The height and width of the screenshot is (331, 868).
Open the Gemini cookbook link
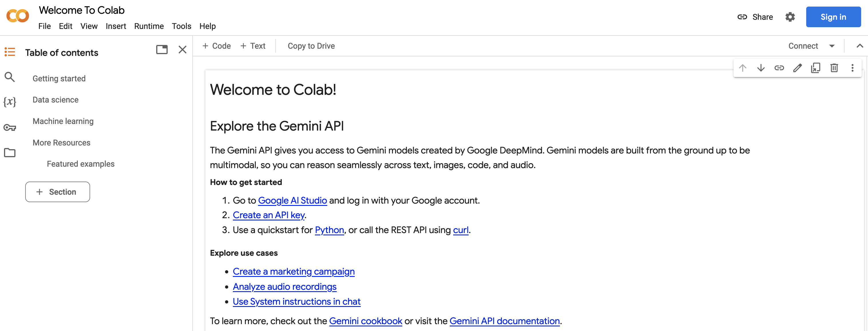[x=366, y=321]
